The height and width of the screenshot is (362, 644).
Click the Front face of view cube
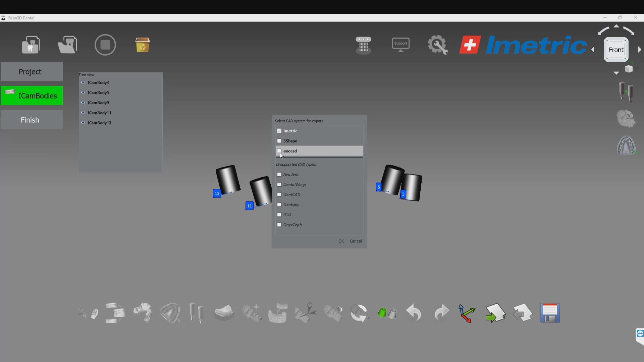[x=616, y=50]
